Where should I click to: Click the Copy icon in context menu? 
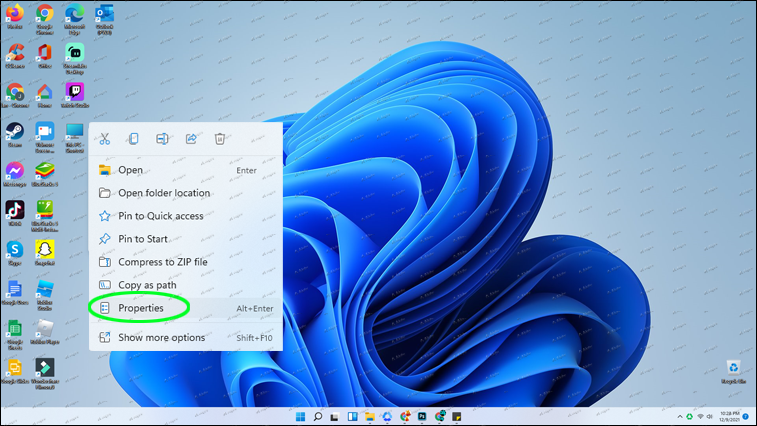tap(134, 139)
